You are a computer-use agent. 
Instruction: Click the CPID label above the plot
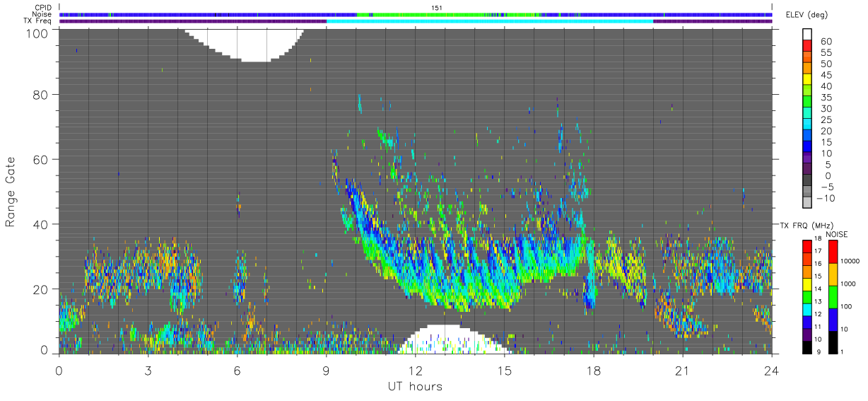[44, 7]
